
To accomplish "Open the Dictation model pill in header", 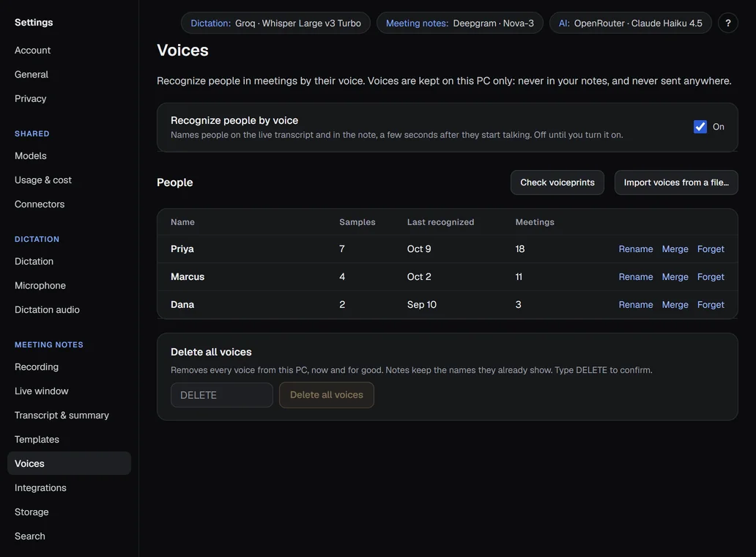I will click(275, 23).
